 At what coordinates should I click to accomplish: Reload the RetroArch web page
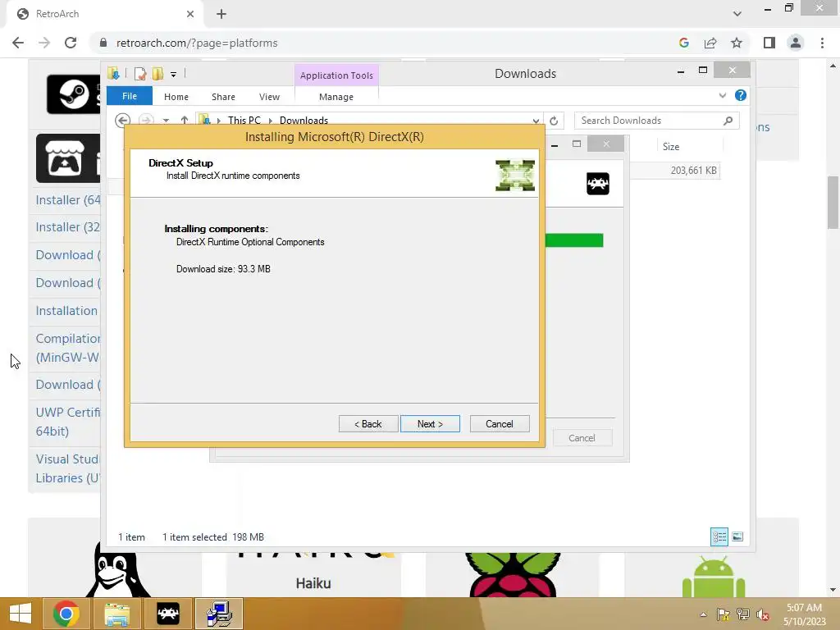(x=71, y=43)
